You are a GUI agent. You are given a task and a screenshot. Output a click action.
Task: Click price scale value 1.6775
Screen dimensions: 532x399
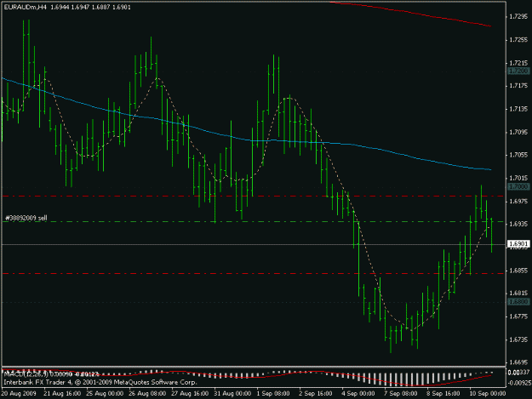(518, 316)
